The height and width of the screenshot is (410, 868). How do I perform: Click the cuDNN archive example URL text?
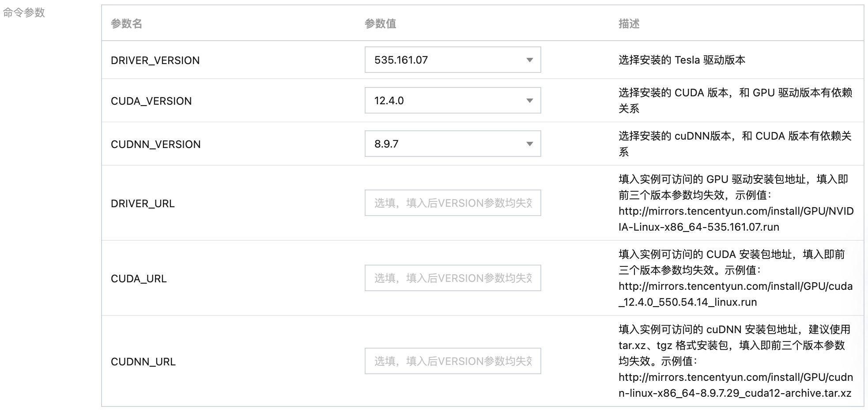tap(735, 385)
